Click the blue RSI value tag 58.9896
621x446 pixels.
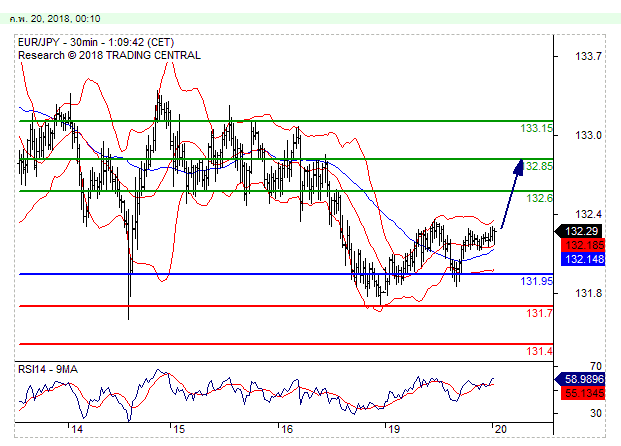pos(581,379)
